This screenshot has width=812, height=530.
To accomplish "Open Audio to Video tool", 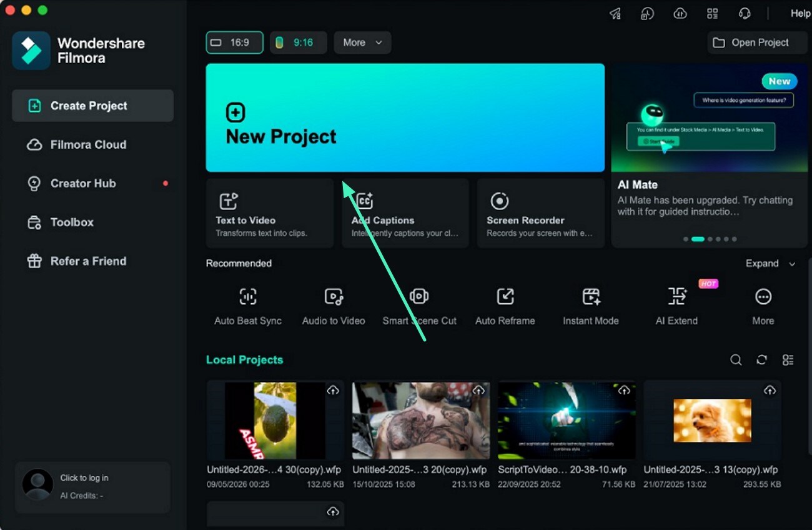I will pos(334,307).
